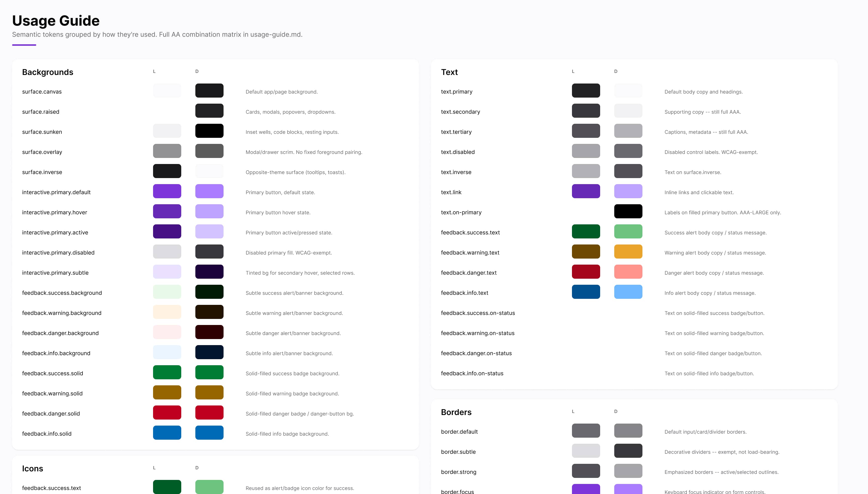Select the dark swatch for feedback.warning.text
868x494 pixels.
[x=628, y=252]
